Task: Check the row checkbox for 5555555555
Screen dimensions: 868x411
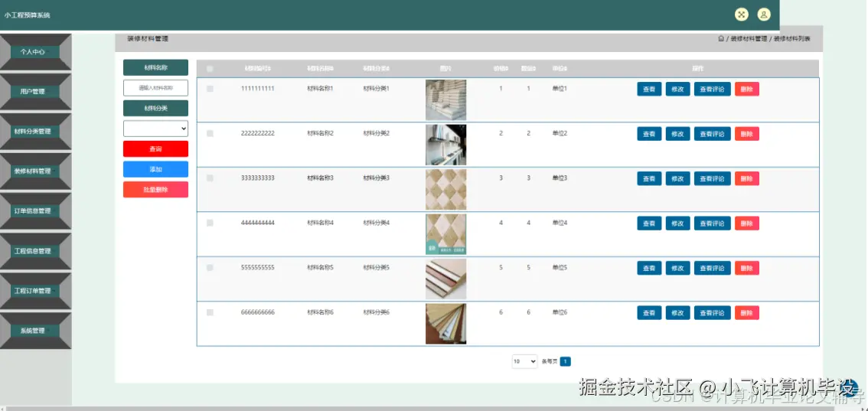Action: [210, 268]
